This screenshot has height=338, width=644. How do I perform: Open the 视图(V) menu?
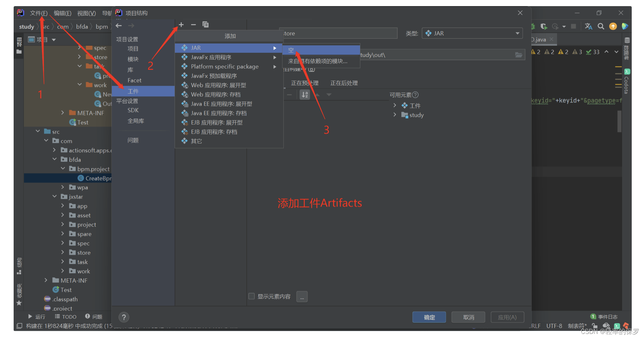pos(86,13)
